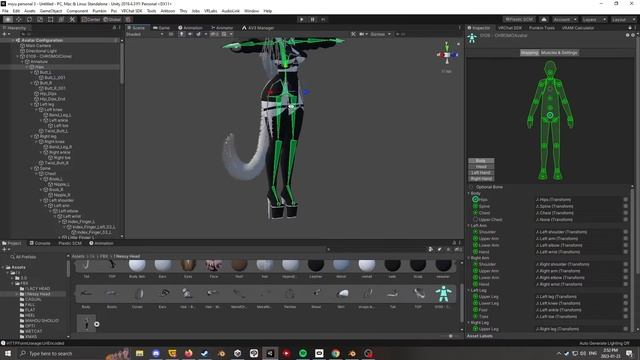640x360 pixels.
Task: Click the Right Hand view button
Action: click(481, 179)
